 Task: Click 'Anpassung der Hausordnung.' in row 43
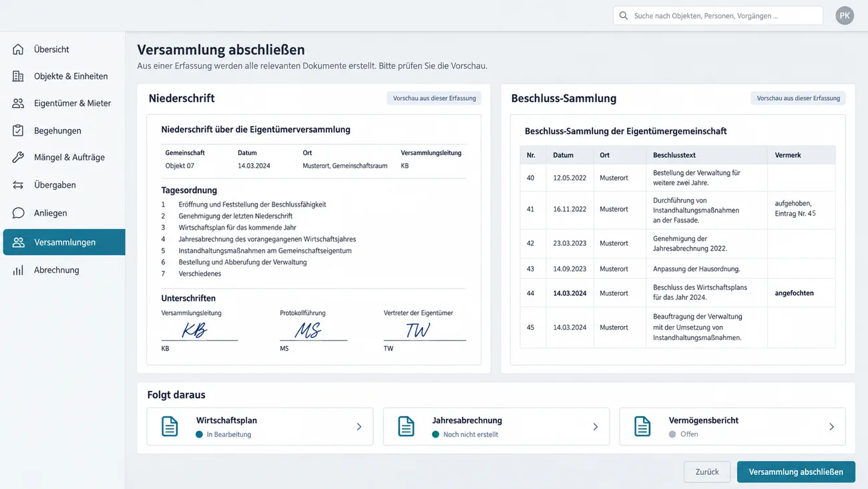point(696,269)
